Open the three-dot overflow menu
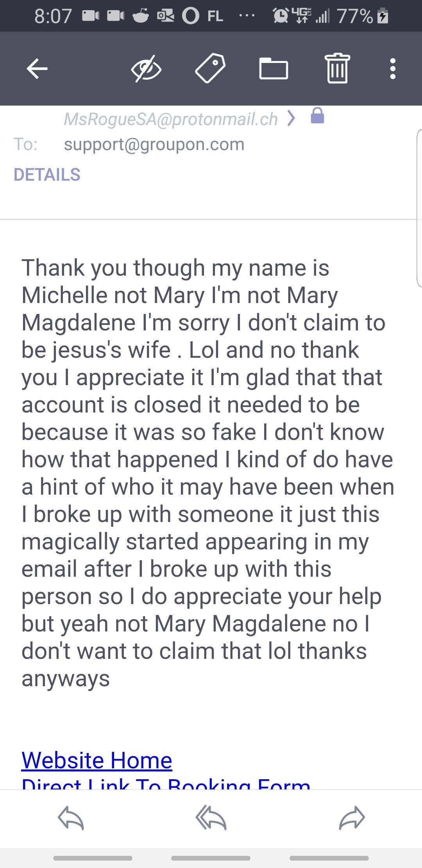 point(393,69)
